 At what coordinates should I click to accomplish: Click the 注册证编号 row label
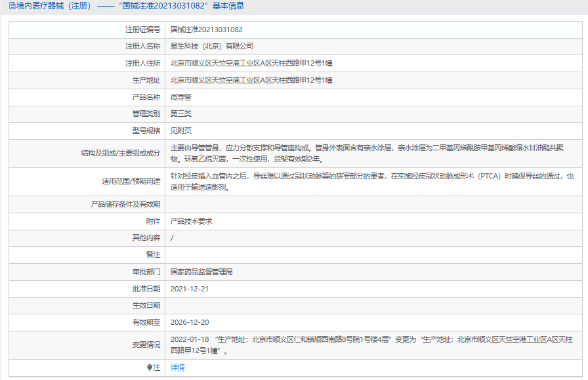142,30
